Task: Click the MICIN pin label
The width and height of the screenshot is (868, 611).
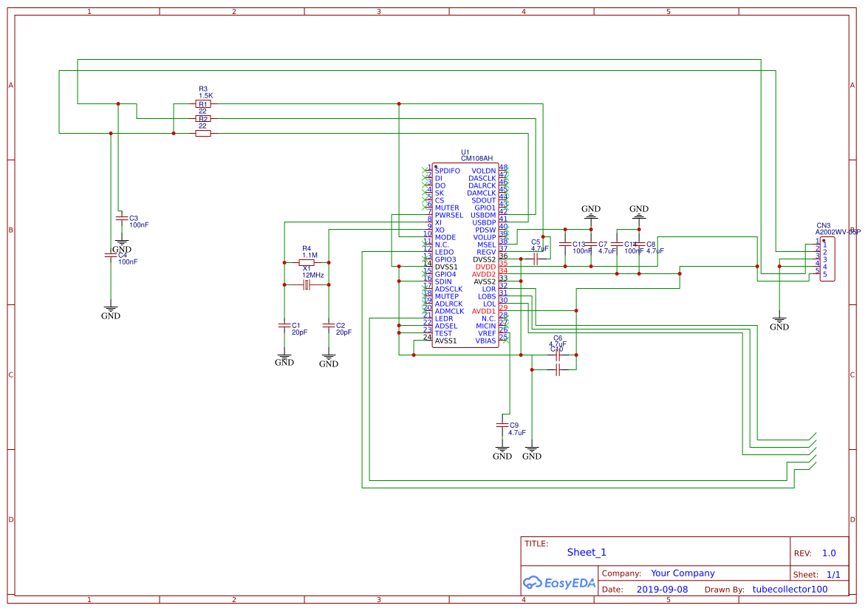Action: (486, 326)
